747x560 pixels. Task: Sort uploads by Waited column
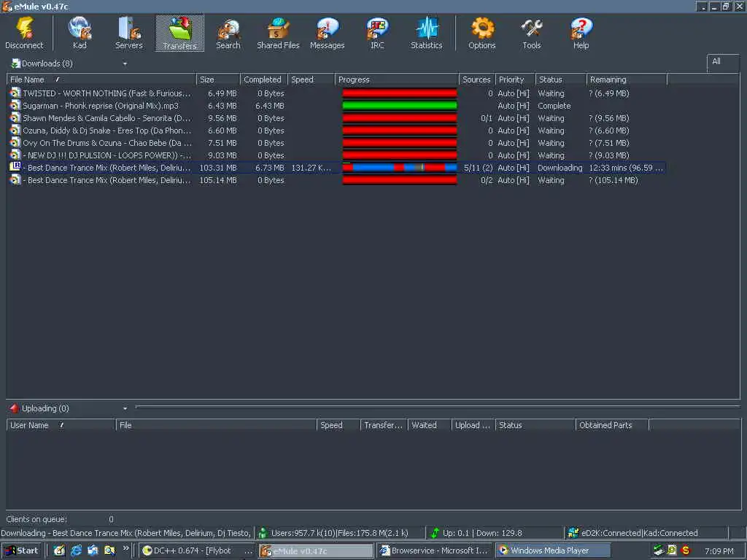click(x=429, y=425)
